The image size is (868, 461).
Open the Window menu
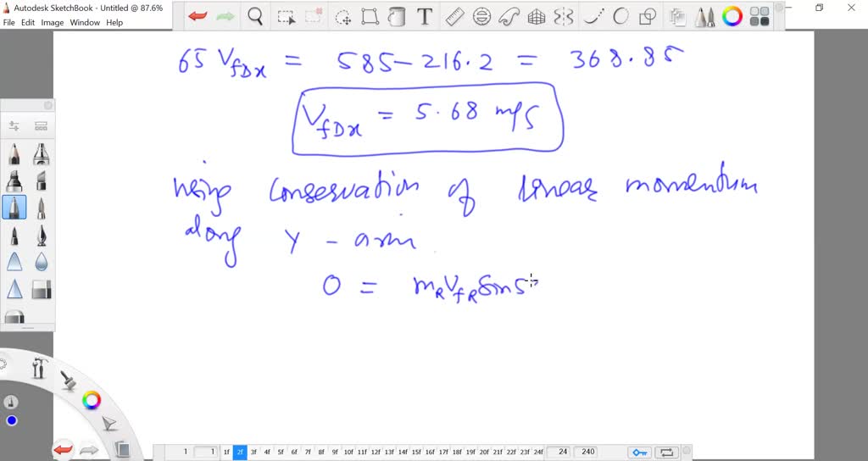pyautogui.click(x=85, y=23)
